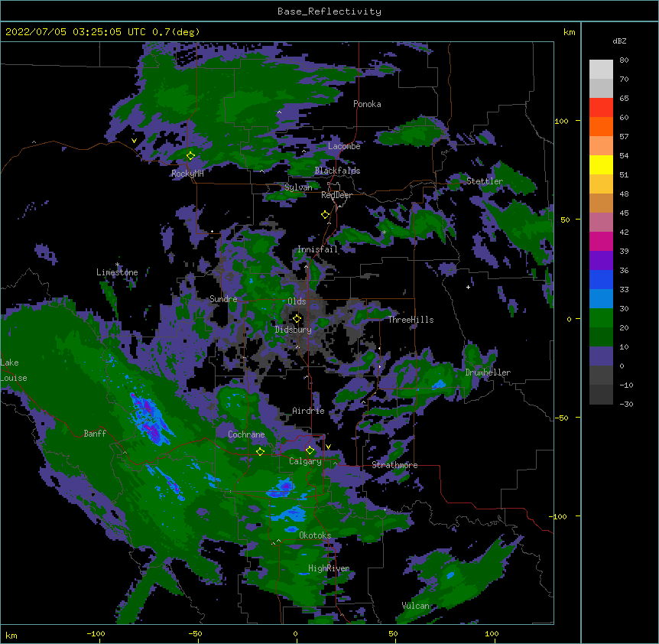
Task: Click the Strathmore label
Action: coord(394,465)
